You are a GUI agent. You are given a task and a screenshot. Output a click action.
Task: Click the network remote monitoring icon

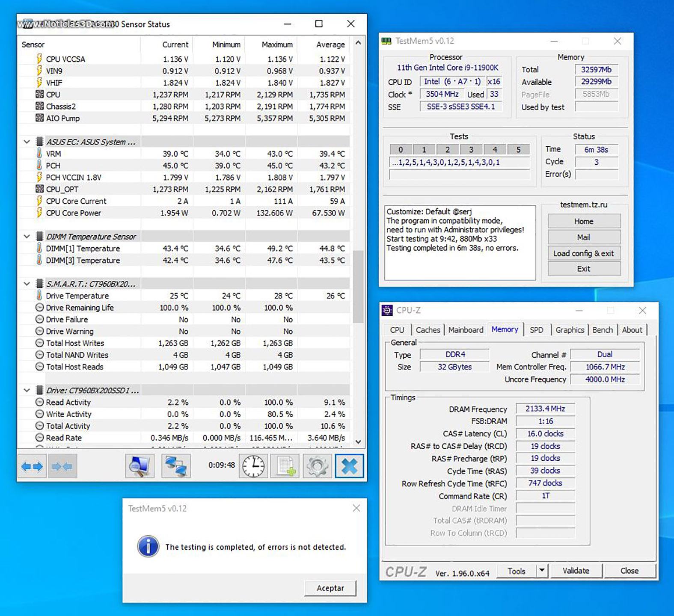(x=176, y=466)
